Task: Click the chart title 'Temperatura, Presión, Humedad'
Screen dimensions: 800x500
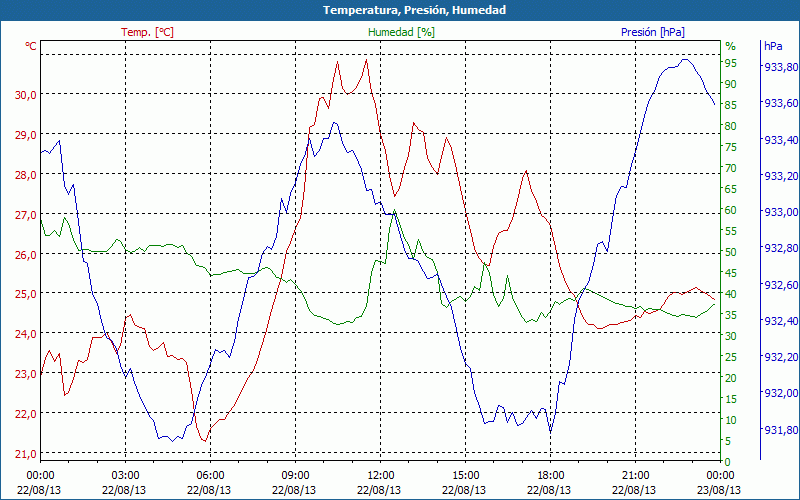Action: pos(414,10)
